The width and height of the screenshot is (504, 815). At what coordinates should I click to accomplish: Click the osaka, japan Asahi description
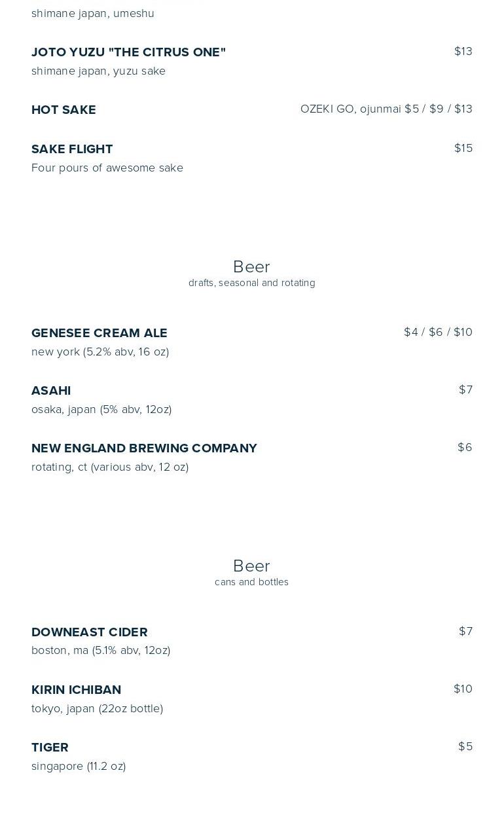coord(101,410)
